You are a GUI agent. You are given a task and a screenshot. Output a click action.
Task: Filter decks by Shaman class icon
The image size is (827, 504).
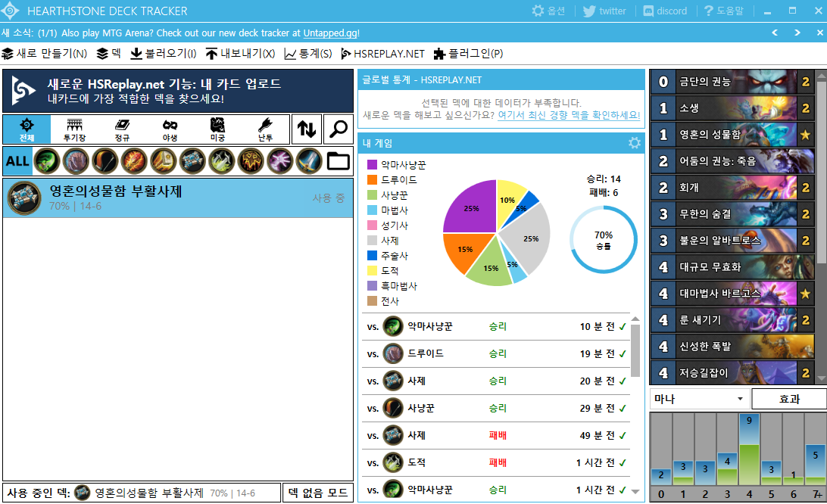(x=251, y=160)
